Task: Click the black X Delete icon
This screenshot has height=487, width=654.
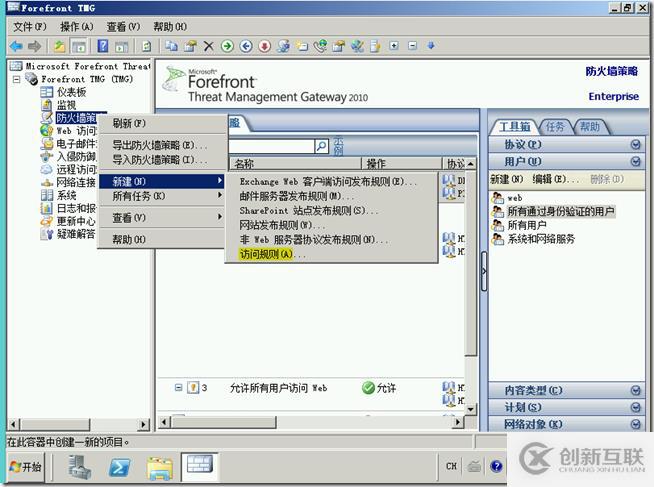Action: pyautogui.click(x=209, y=46)
